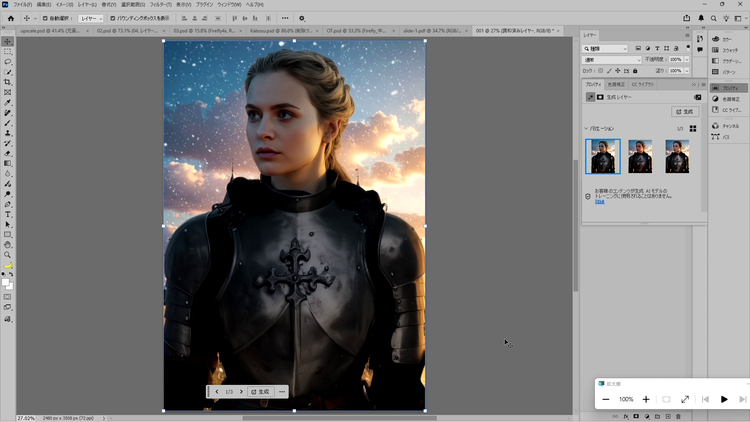Select the Move tool in the toolbox
750x422 pixels.
tap(7, 41)
